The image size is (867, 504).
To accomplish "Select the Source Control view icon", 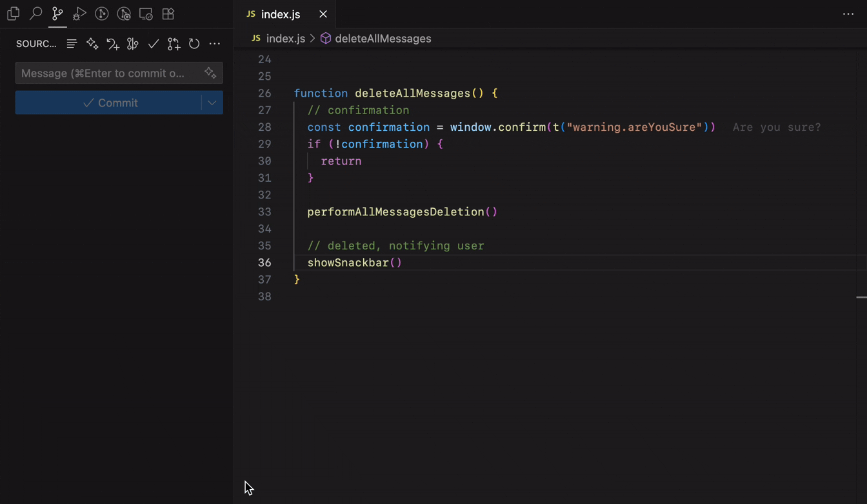I will 57,14.
